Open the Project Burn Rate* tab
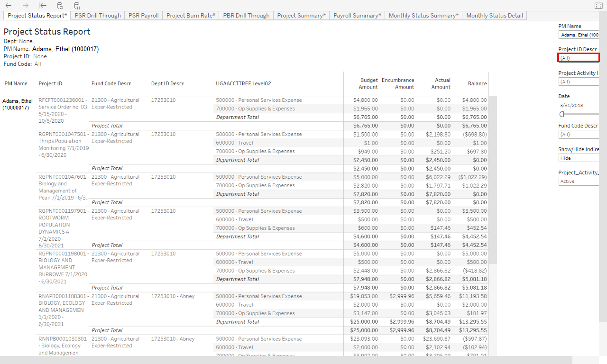 tap(191, 16)
